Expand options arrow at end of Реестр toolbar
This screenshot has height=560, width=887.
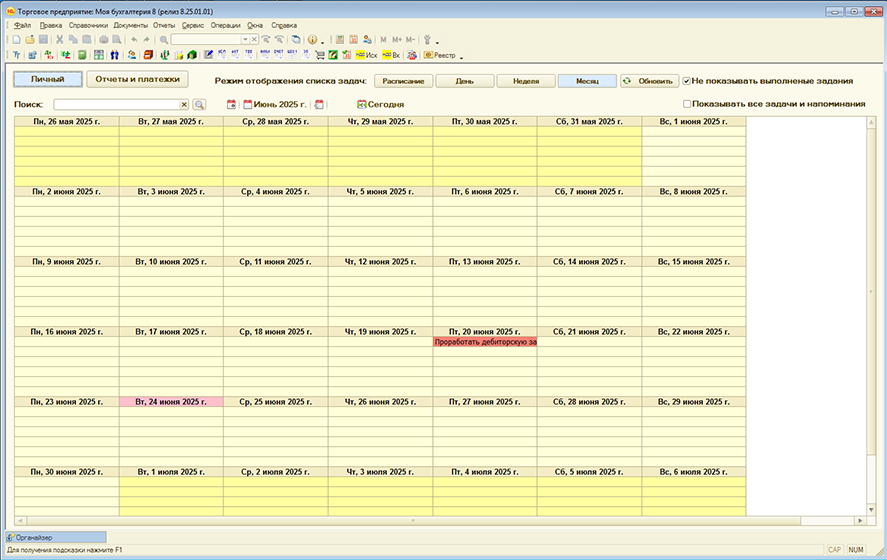click(460, 56)
